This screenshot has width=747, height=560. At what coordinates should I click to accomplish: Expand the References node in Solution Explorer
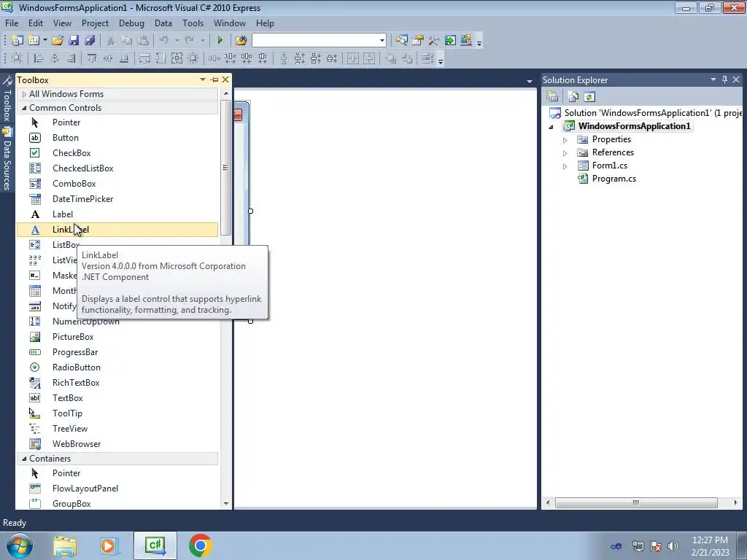pos(565,153)
